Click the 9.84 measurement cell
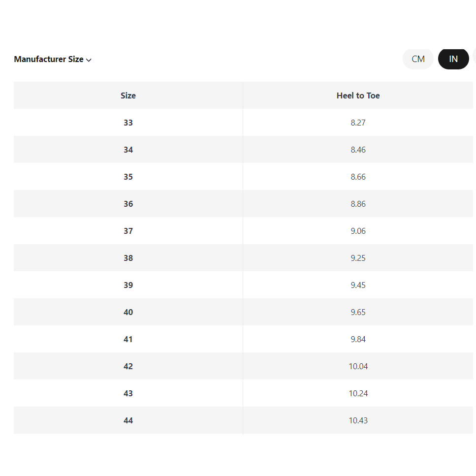 [x=358, y=339]
